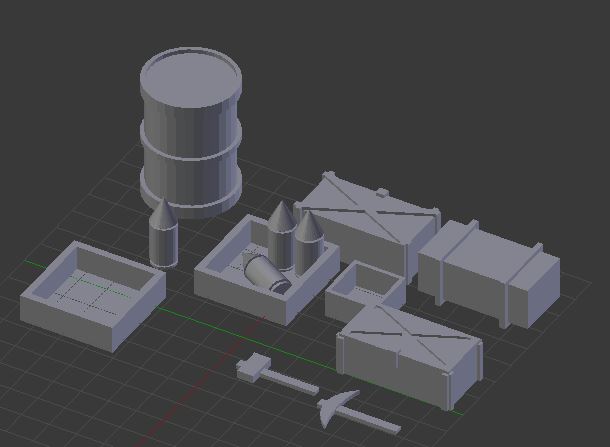The height and width of the screenshot is (447, 610).
Task: Click the barrel's middle ring band
Action: (x=190, y=145)
